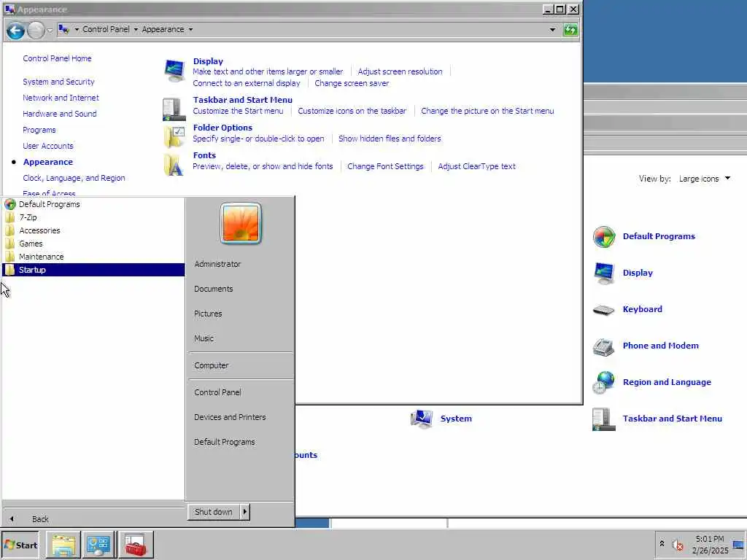This screenshot has width=747, height=560.
Task: Open the View by Large icons dropdown
Action: click(705, 179)
